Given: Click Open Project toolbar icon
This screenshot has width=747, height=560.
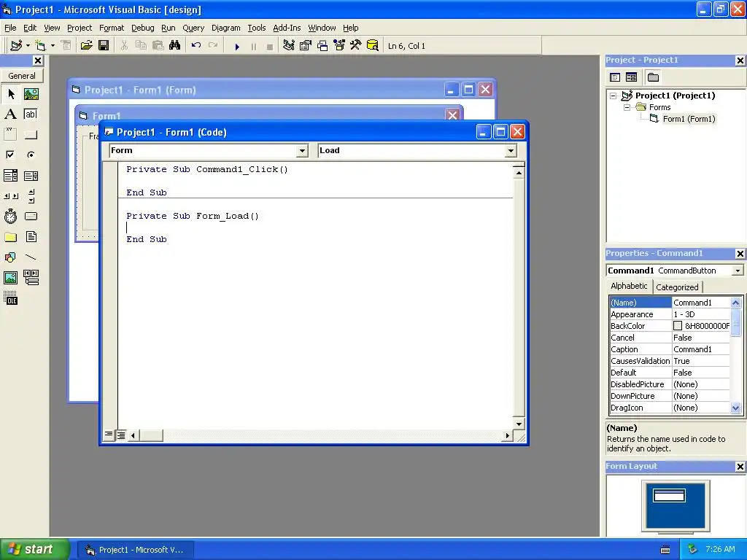Looking at the screenshot, I should pyautogui.click(x=86, y=46).
